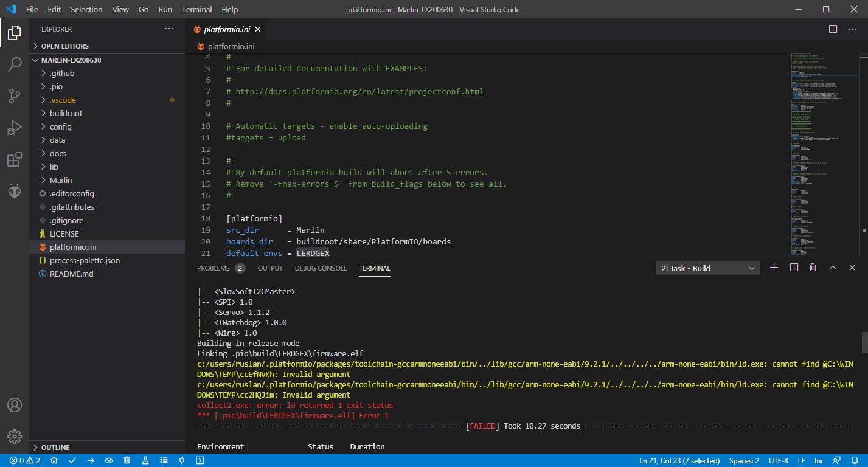This screenshot has height=467, width=868.
Task: Collapse the MARLIN-LX200630 folder section
Action: point(107,60)
